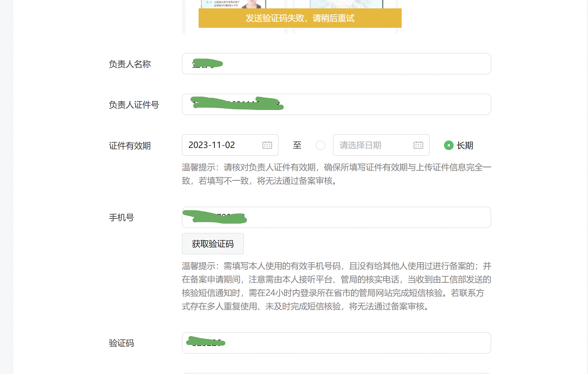588x374 pixels.
Task: Click the 长期 label text
Action: coord(465,145)
